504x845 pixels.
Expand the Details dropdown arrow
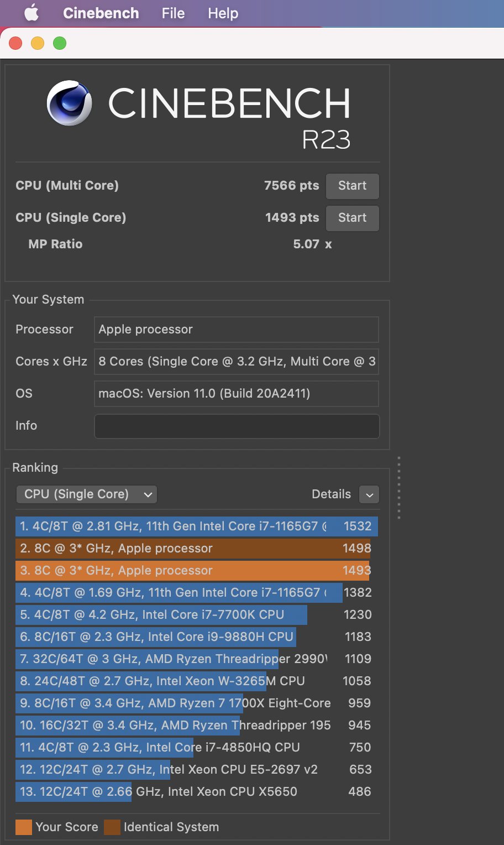[369, 494]
